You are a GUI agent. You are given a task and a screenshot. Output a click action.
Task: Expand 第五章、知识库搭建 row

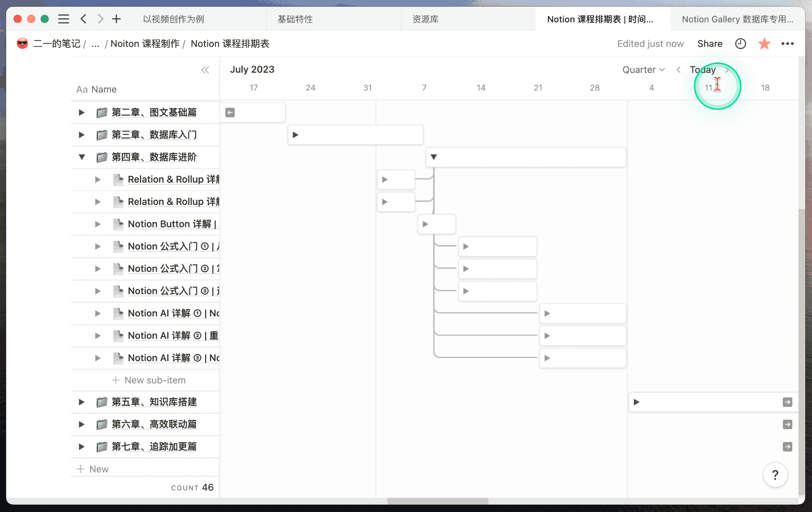point(82,402)
